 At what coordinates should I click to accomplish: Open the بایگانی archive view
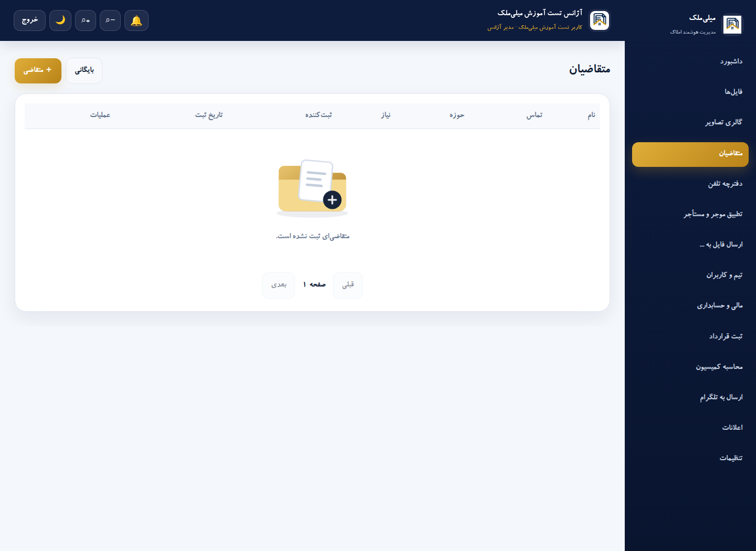point(84,70)
